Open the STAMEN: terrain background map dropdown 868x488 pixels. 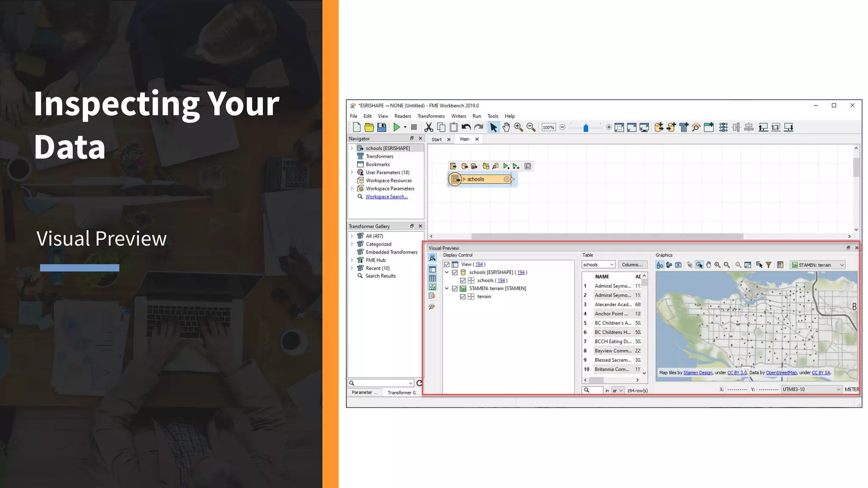pyautogui.click(x=818, y=265)
